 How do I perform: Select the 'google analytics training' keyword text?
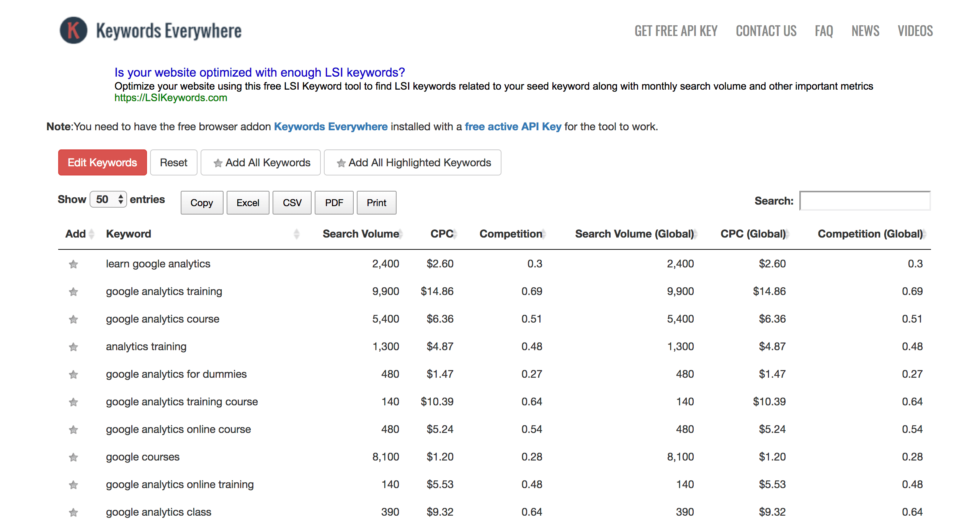click(x=164, y=292)
